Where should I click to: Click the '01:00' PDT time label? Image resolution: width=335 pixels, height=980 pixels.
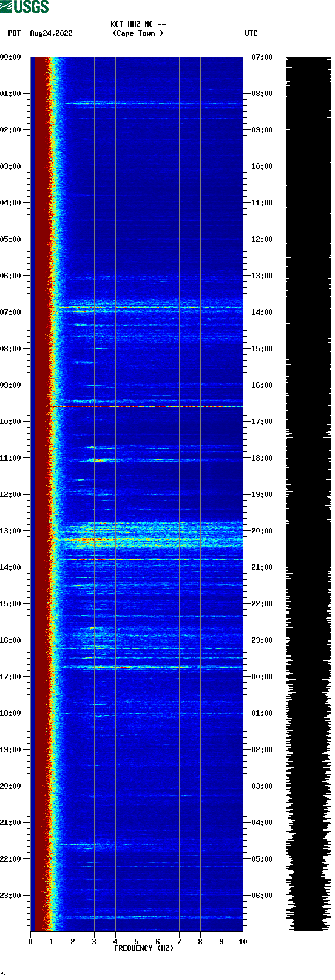(10, 94)
